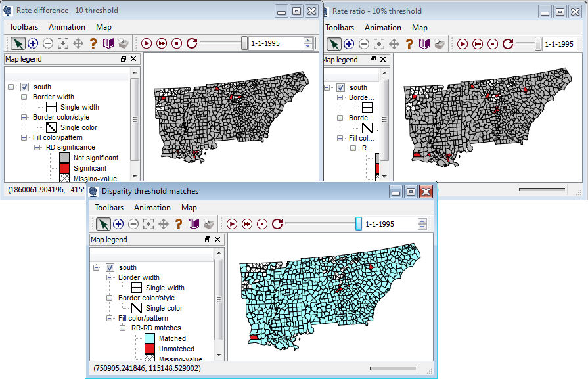Select pan tool in Disparity threshold window

164,224
